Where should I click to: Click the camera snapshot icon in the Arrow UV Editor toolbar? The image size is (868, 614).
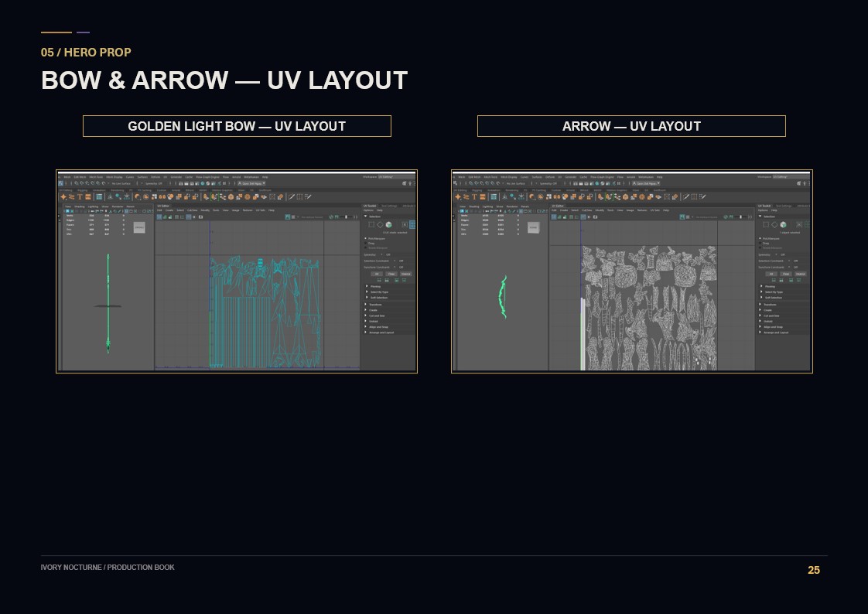tap(595, 217)
